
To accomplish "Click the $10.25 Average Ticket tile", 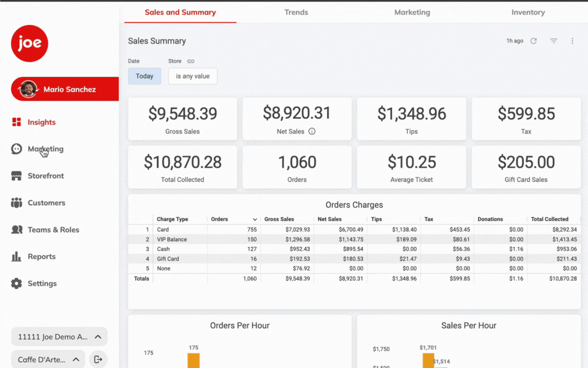I will tap(411, 167).
